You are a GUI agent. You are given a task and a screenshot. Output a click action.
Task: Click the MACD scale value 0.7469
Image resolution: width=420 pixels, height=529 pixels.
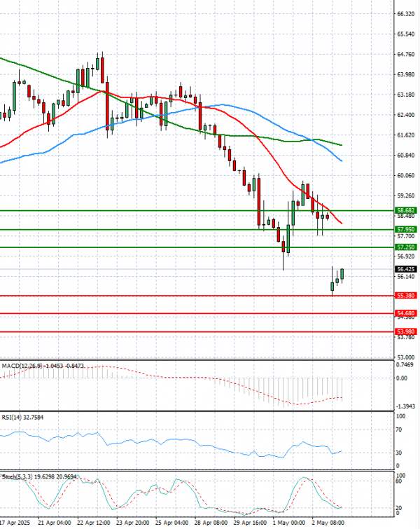(405, 365)
